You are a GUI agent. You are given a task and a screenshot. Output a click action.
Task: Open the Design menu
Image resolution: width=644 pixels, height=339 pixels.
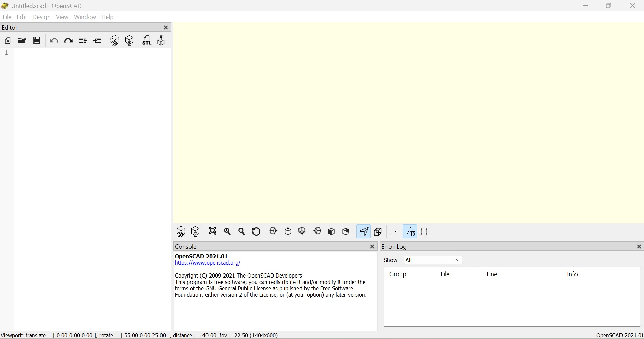click(42, 17)
